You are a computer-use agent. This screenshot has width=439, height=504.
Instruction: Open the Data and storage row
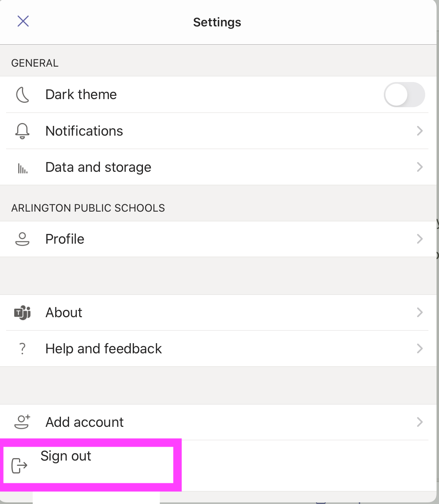(x=98, y=167)
